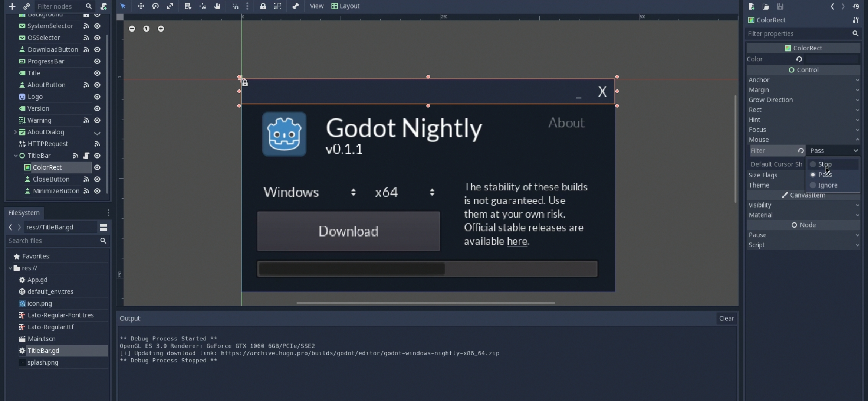Click the lock selected object icon

(x=263, y=6)
